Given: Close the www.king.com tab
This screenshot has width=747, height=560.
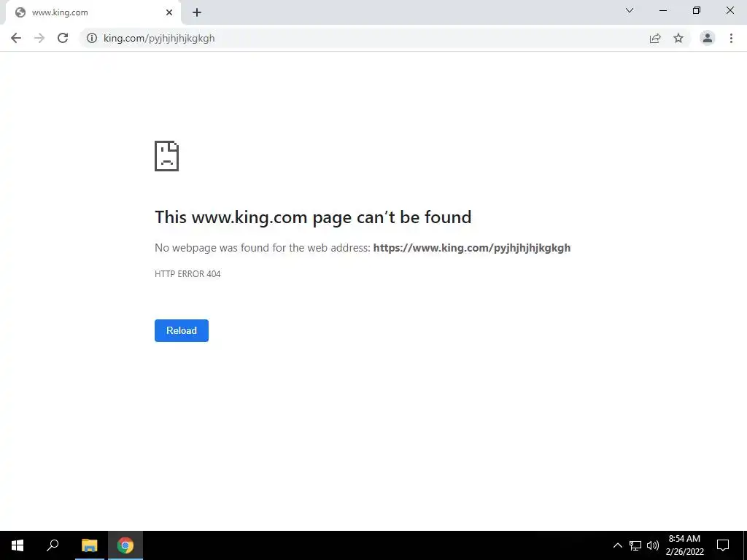Looking at the screenshot, I should [169, 12].
